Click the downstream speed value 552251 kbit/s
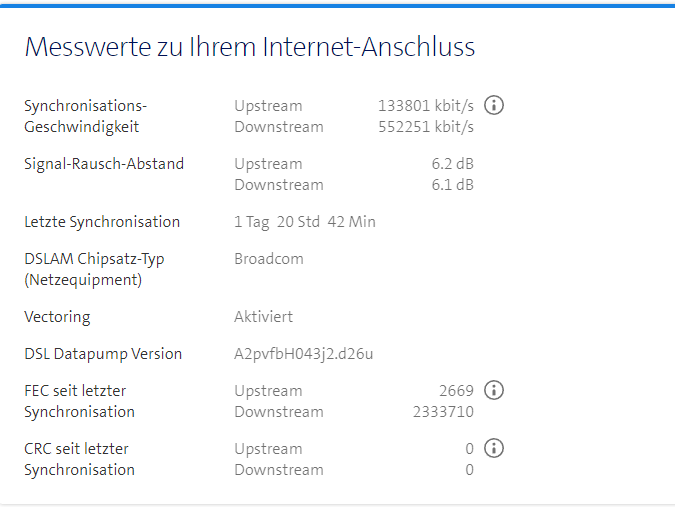675x507 pixels. click(x=425, y=127)
